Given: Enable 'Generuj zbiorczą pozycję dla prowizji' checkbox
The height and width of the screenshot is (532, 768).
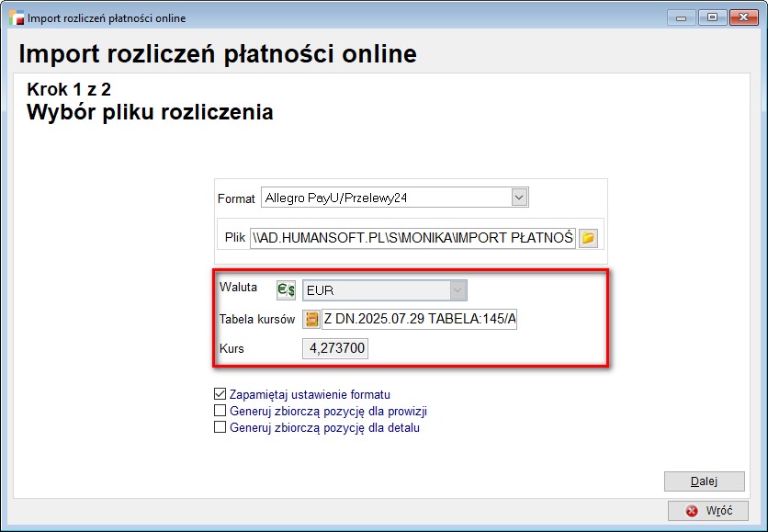Looking at the screenshot, I should (x=220, y=411).
